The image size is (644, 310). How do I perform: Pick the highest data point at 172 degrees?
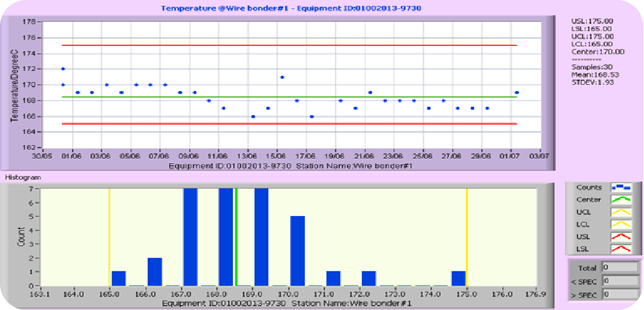coord(63,69)
